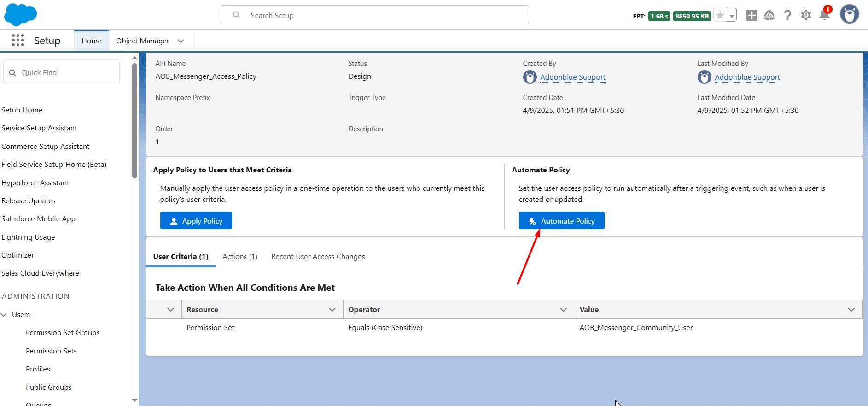Focus the Quick Find box

pos(62,72)
